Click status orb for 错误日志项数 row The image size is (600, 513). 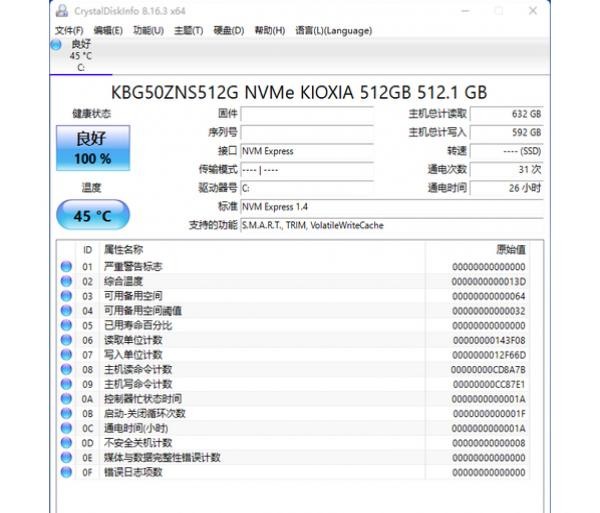point(67,472)
